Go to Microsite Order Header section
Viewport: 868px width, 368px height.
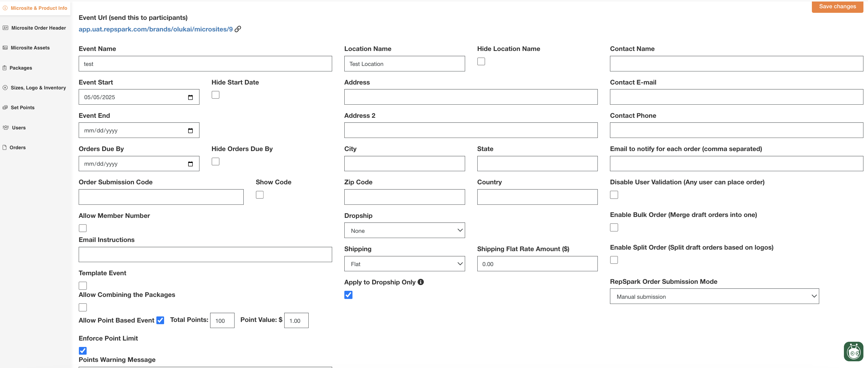point(38,28)
